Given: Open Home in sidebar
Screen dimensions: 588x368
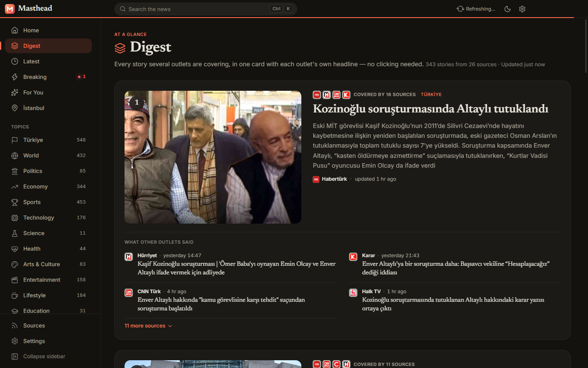Looking at the screenshot, I should click(48, 30).
